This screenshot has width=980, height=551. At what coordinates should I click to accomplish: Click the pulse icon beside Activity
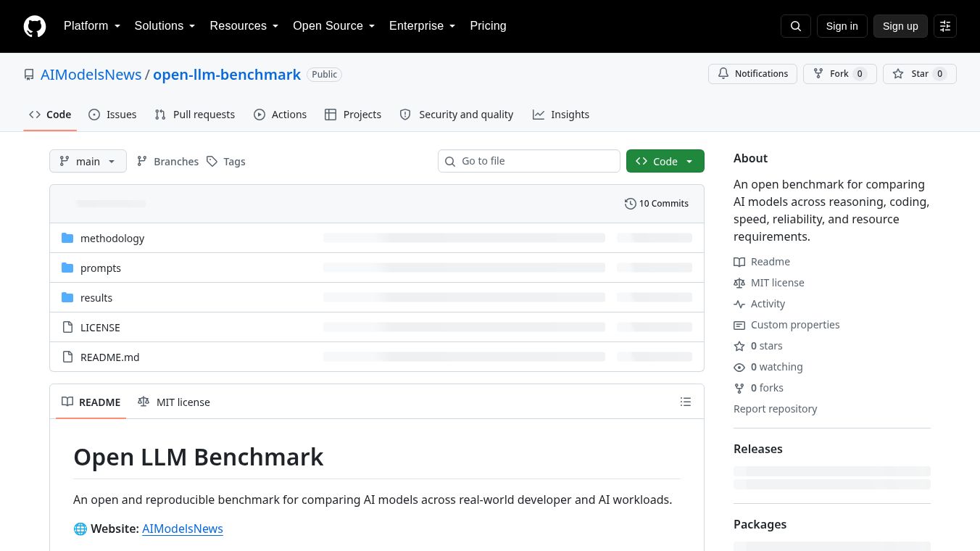[739, 304]
